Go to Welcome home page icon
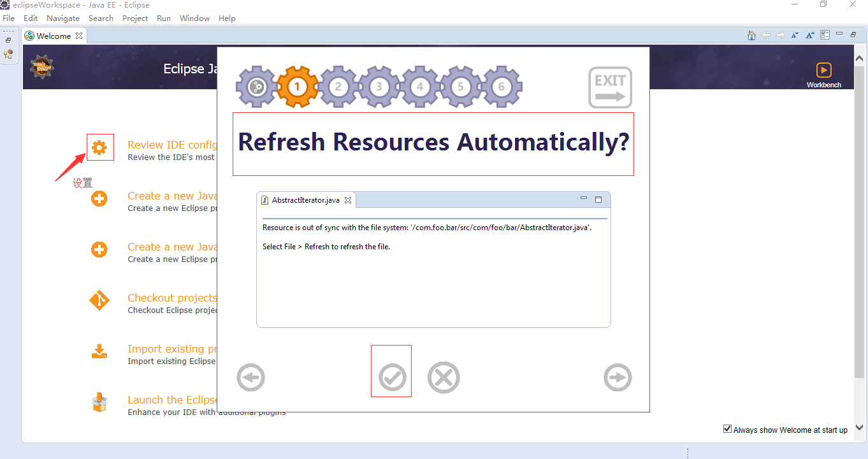 (x=751, y=36)
